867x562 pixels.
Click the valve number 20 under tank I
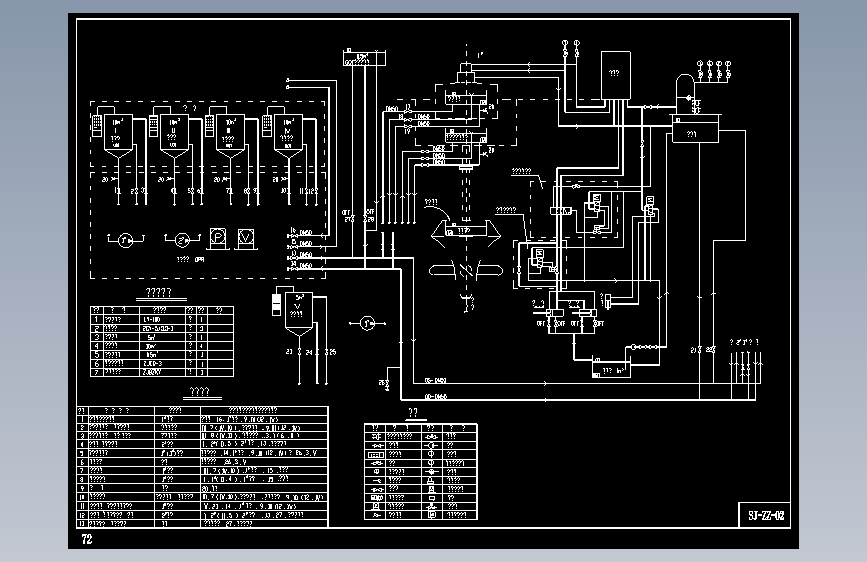coord(105,179)
